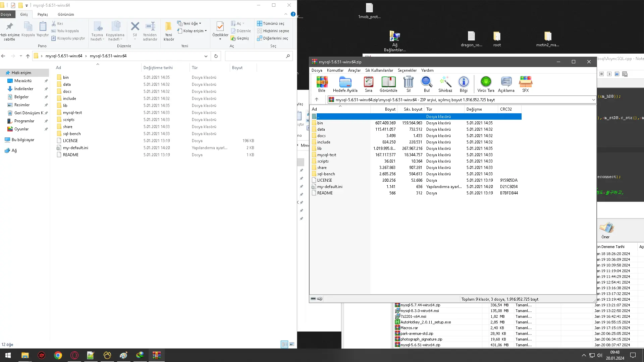Open the 1mob_prot desktop file
Screen dimensions: 644x362
coord(369,11)
